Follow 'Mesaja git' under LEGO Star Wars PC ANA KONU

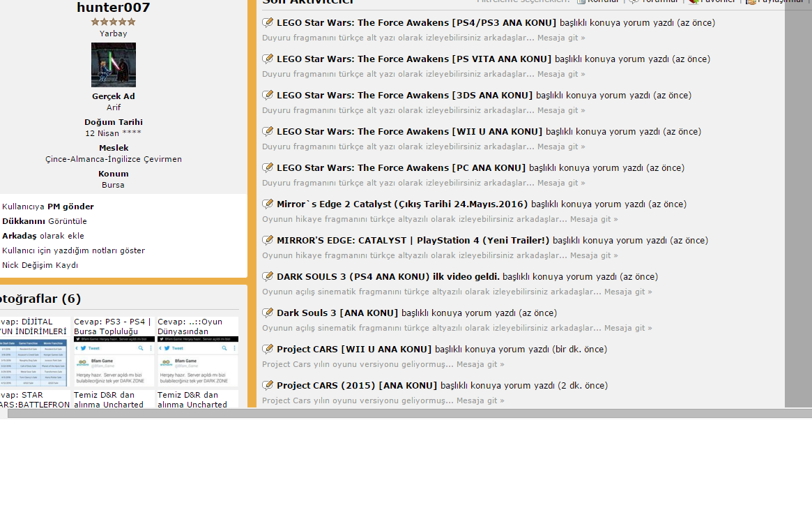(561, 183)
